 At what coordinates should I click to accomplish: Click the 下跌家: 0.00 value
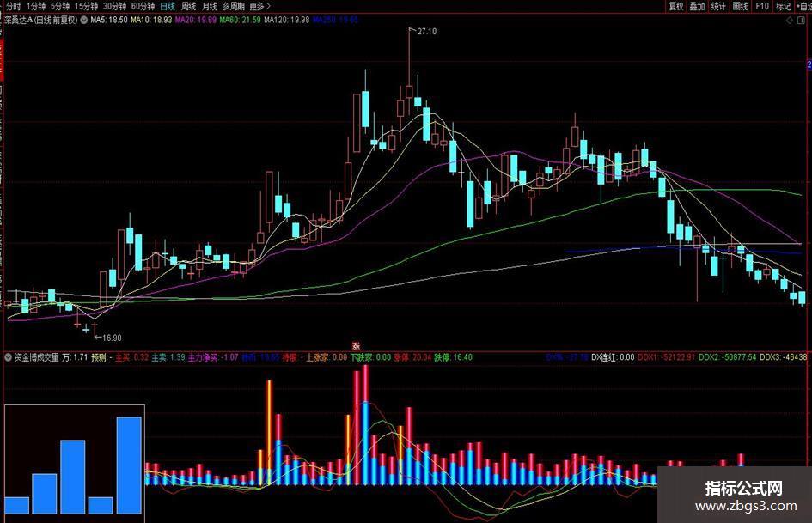click(371, 357)
